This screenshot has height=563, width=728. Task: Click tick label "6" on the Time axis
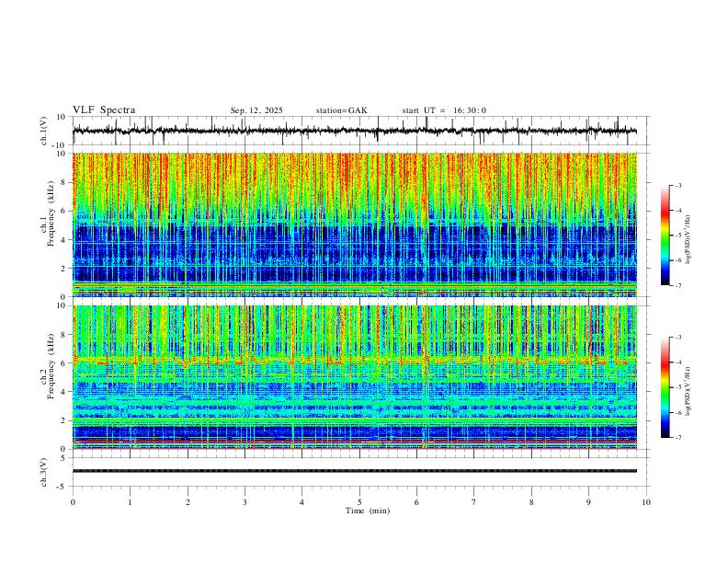(x=416, y=502)
